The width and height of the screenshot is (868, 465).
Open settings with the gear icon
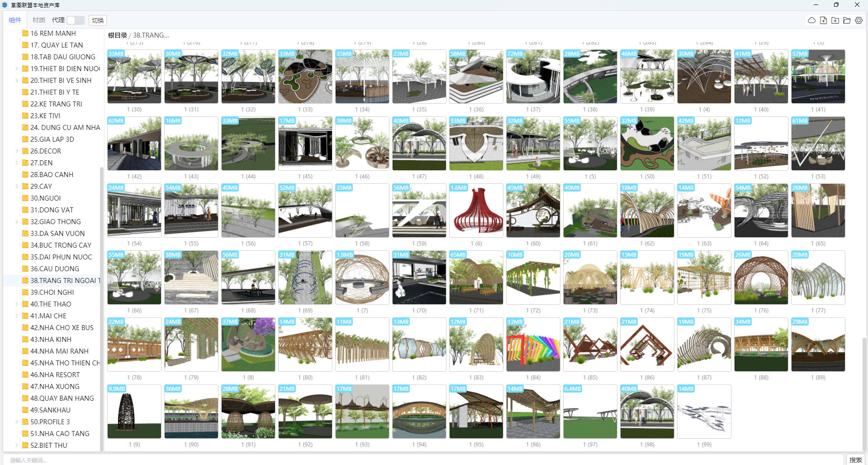click(859, 20)
